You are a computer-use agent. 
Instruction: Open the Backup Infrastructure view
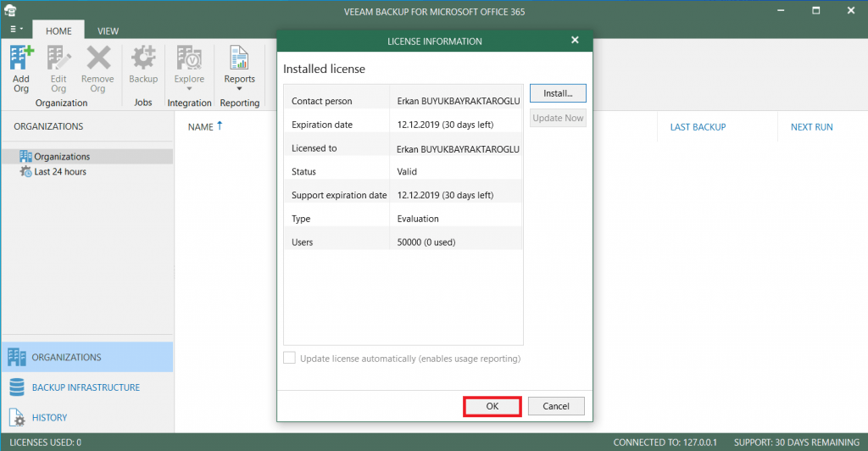86,387
